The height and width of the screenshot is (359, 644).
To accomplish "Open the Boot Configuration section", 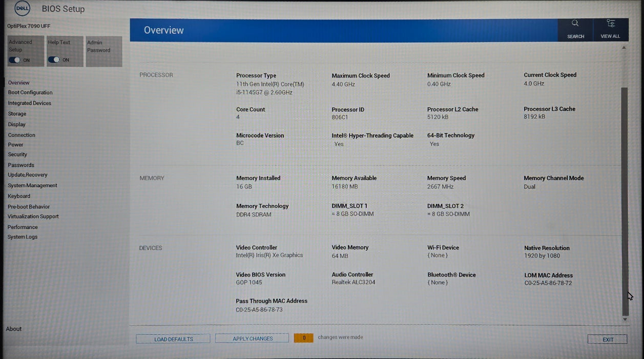I will pyautogui.click(x=30, y=93).
